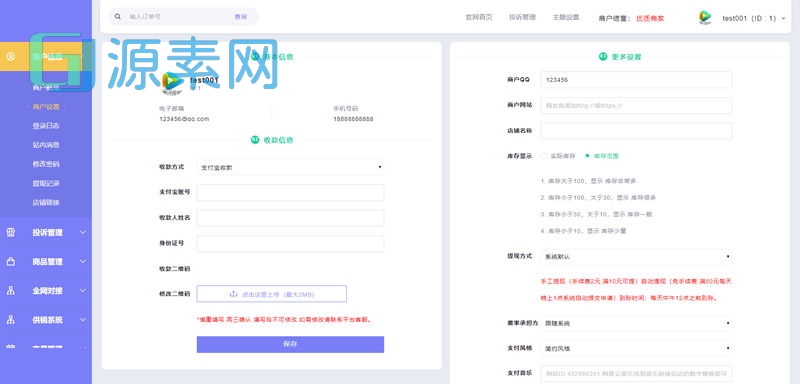Expand the 供销系统 sidebar chevron
Viewport: 800px width, 384px height.
pyautogui.click(x=83, y=320)
